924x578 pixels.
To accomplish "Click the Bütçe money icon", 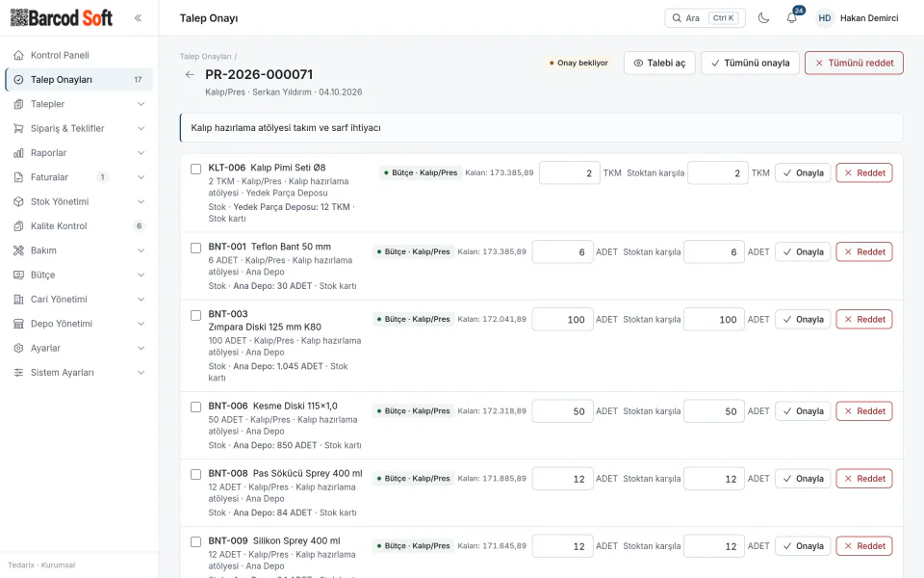I will coord(19,276).
